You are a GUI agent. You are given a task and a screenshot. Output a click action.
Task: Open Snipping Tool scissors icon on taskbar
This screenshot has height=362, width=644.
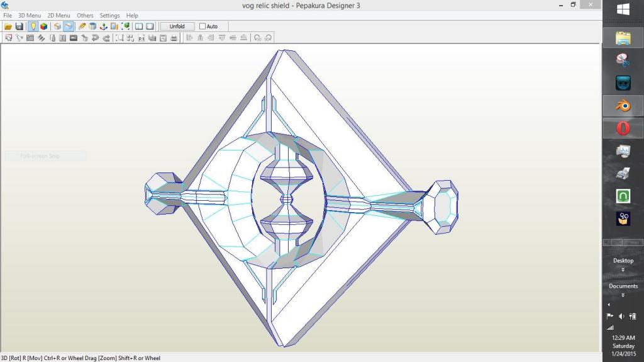point(623,60)
